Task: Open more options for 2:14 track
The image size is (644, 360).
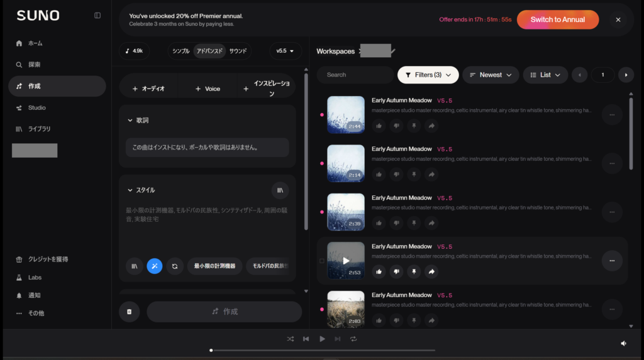Action: tap(612, 163)
